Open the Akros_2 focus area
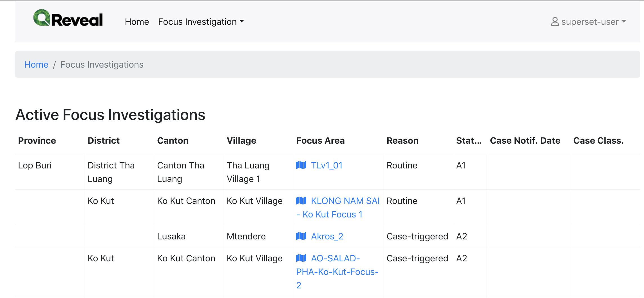This screenshot has width=644, height=298. [327, 236]
